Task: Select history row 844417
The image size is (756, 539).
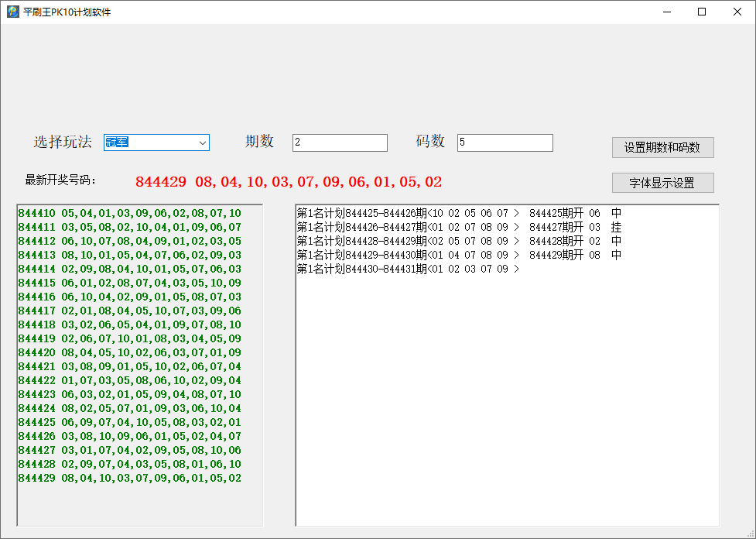Action: (130, 311)
